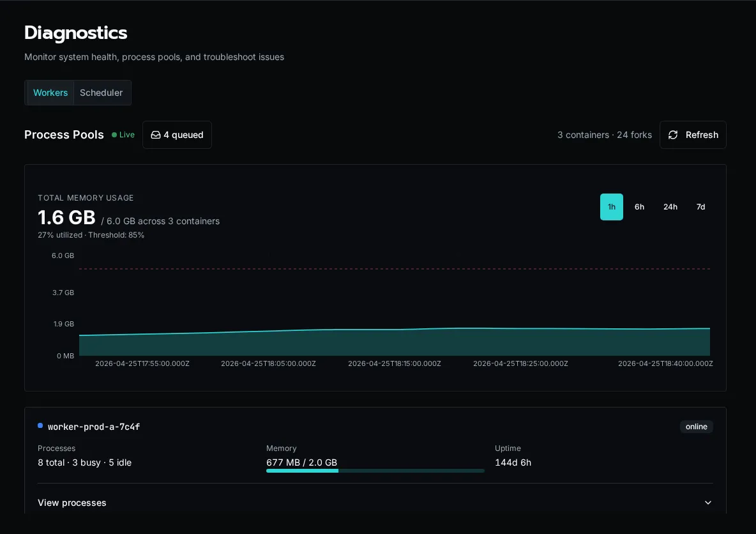Click '27% utilized · Threshold: 85%' text
Screen dimensions: 756x534
pyautogui.click(x=91, y=235)
